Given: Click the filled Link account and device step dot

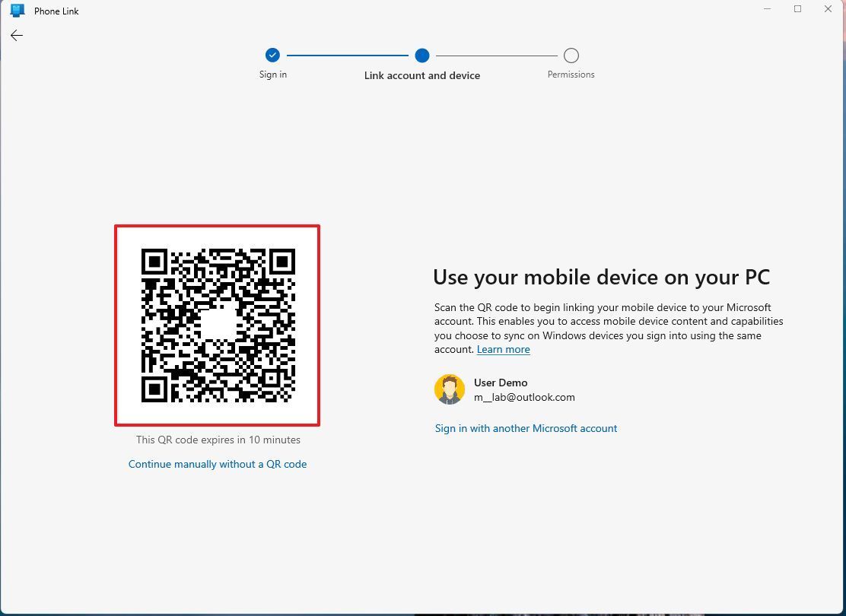Looking at the screenshot, I should pyautogui.click(x=422, y=55).
